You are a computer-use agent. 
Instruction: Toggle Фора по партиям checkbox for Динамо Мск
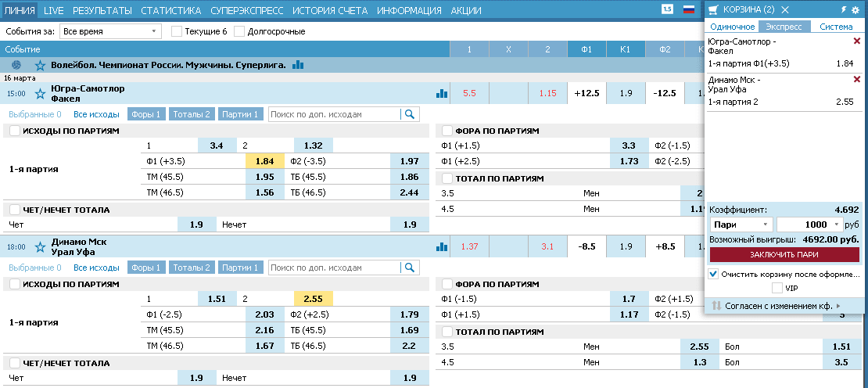[x=447, y=284]
